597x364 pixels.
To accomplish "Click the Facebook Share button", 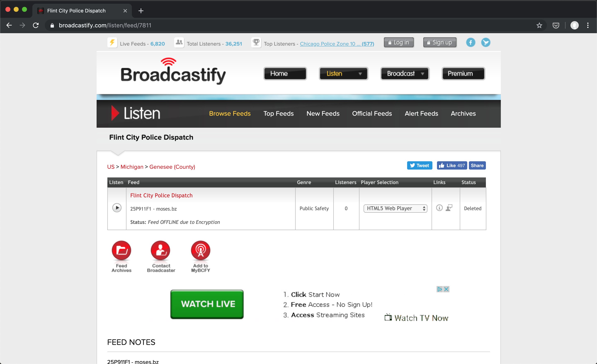I will point(477,166).
